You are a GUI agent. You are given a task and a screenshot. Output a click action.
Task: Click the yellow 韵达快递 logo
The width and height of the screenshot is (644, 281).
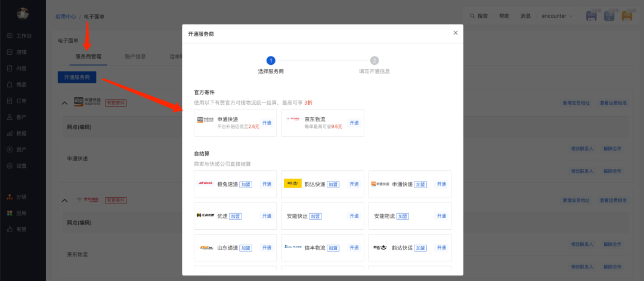(293, 183)
